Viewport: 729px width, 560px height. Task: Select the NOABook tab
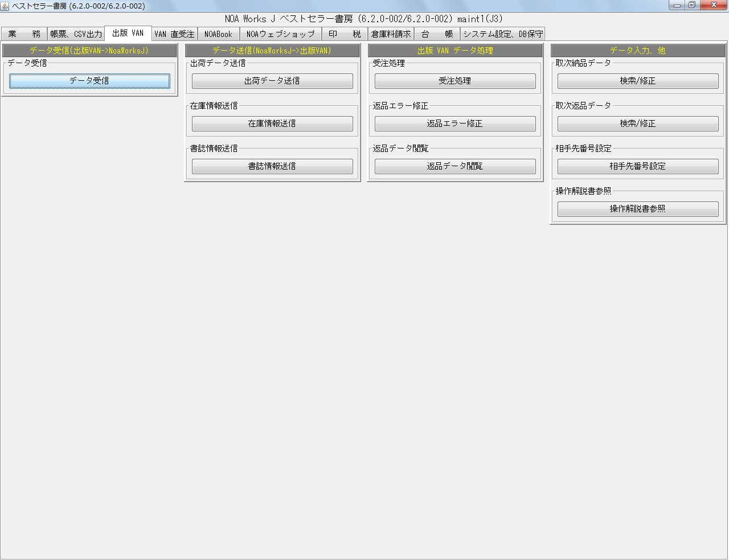coord(218,34)
